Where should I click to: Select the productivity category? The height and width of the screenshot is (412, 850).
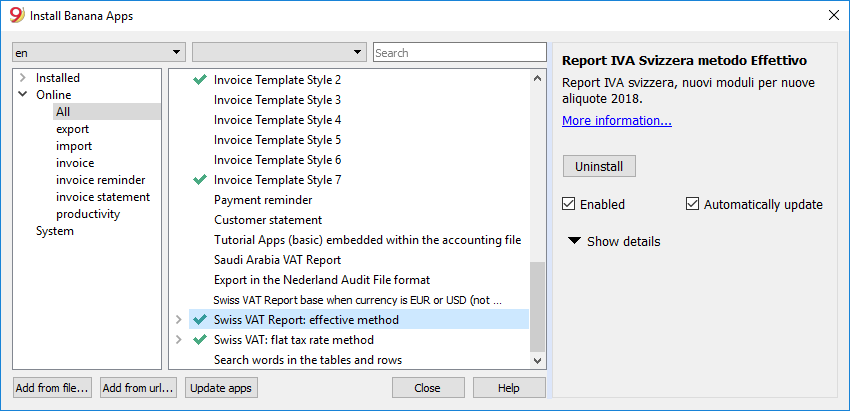(88, 214)
